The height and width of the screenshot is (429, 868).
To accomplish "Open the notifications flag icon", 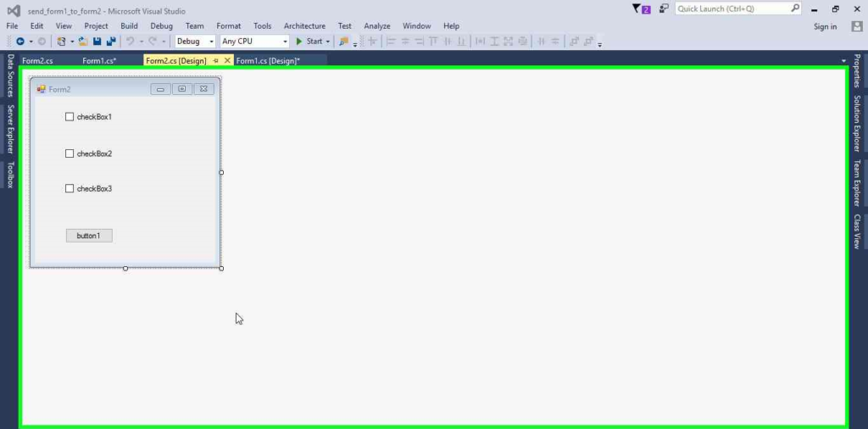I will [x=641, y=8].
